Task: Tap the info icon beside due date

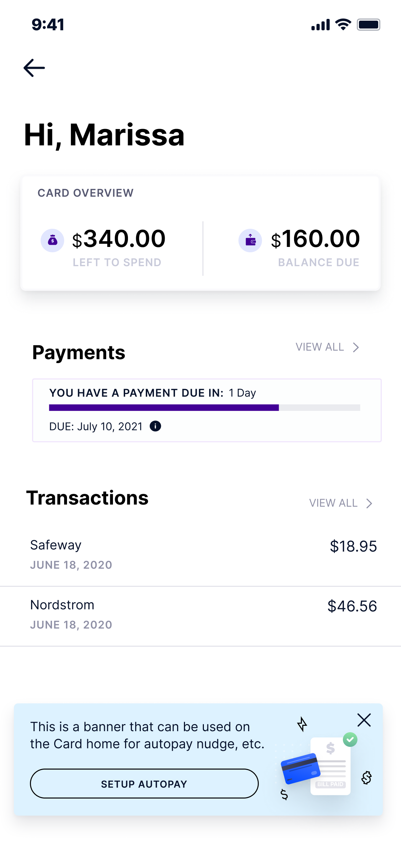Action: coord(155,426)
